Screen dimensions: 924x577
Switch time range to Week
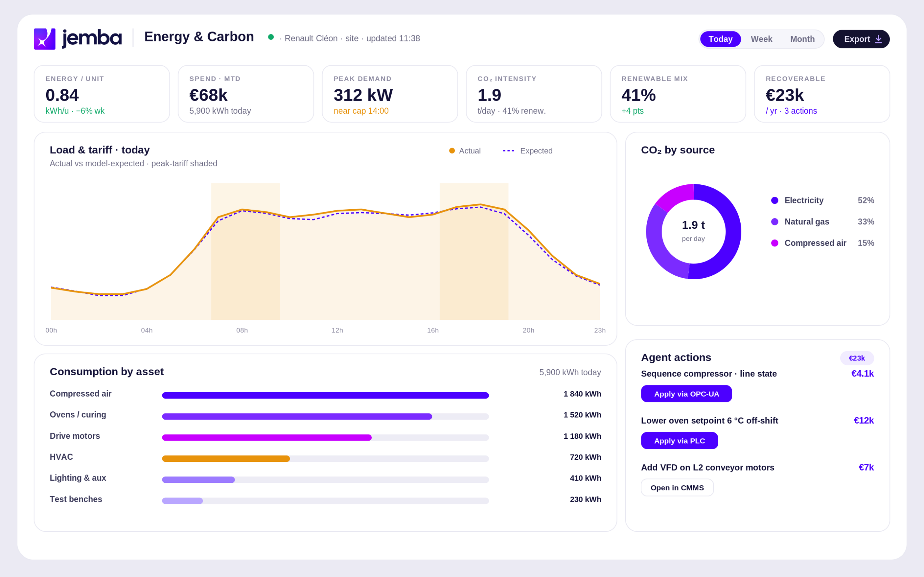(761, 39)
